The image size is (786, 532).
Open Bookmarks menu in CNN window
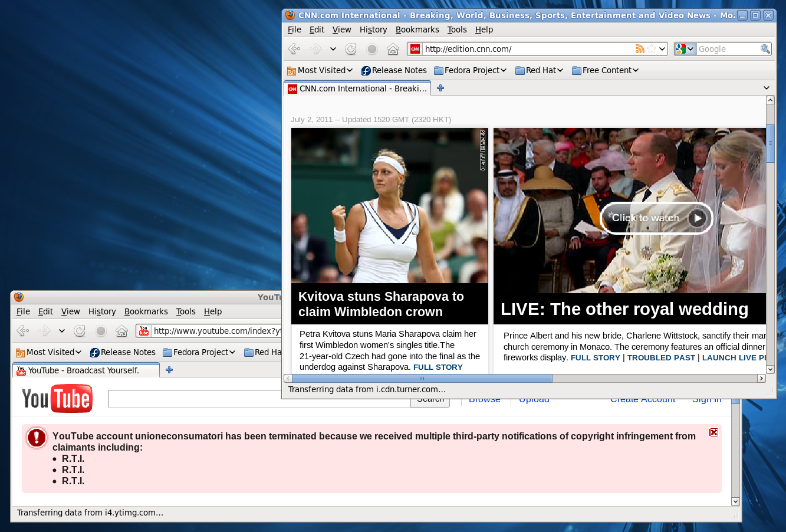point(417,29)
